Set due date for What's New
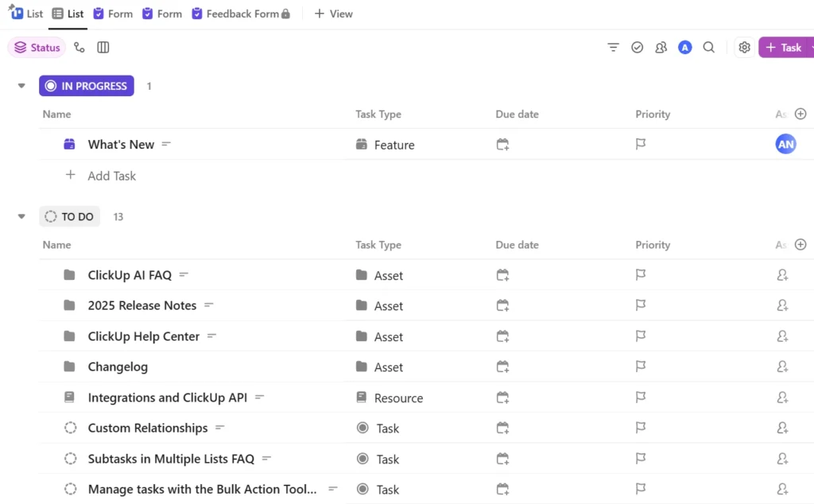Screen dimensions: 814x504 point(502,145)
